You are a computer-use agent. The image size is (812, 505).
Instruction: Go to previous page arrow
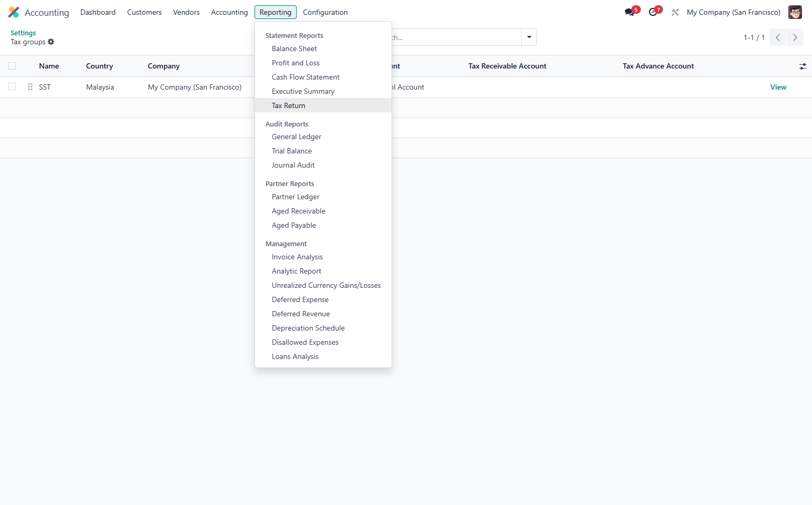coord(778,37)
